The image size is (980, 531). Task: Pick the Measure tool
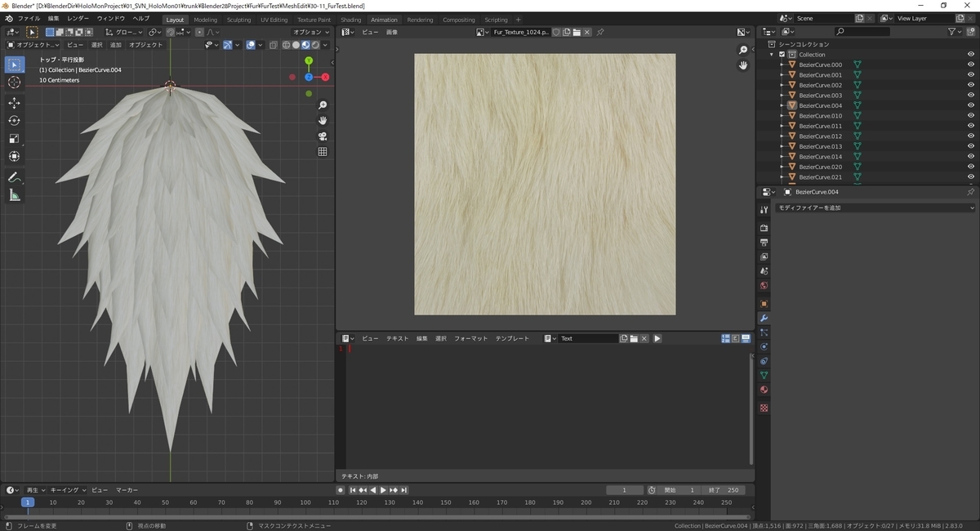pos(15,195)
